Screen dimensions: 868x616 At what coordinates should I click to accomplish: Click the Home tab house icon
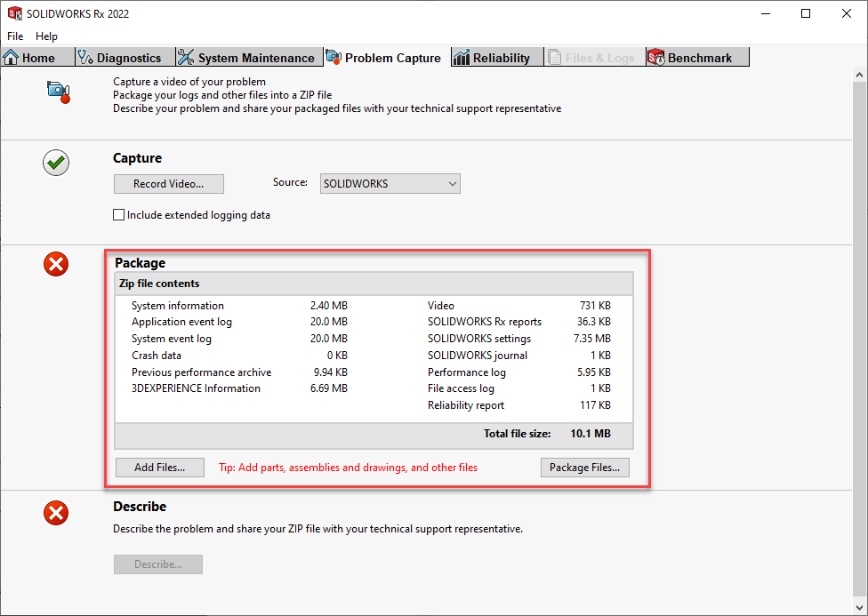12,58
